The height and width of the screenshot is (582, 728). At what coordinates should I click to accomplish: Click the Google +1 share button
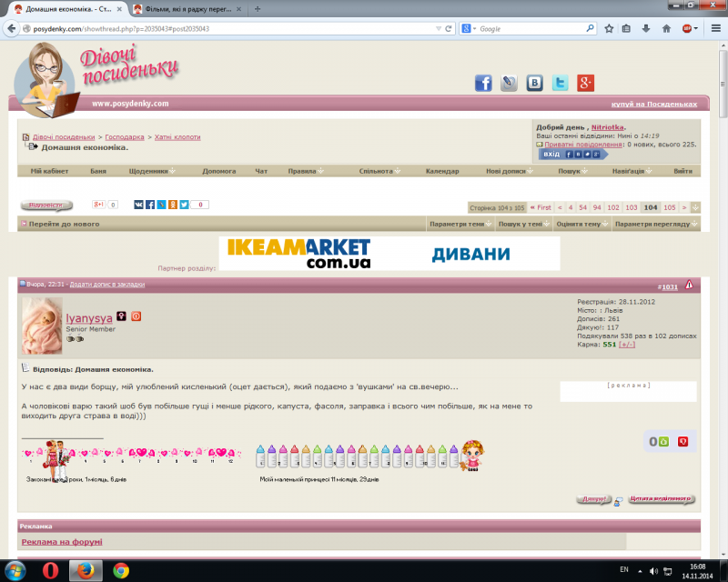click(x=99, y=205)
